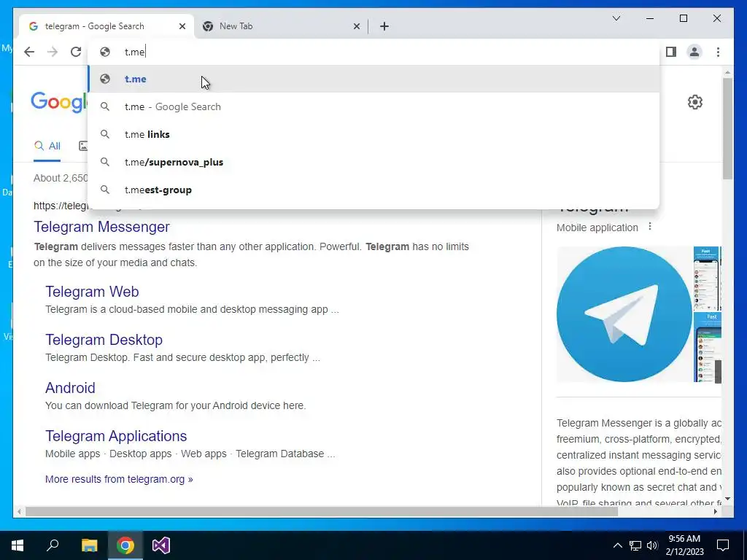Click the horizontal scrollbar thumb
This screenshot has height=560, width=747.
(322, 511)
